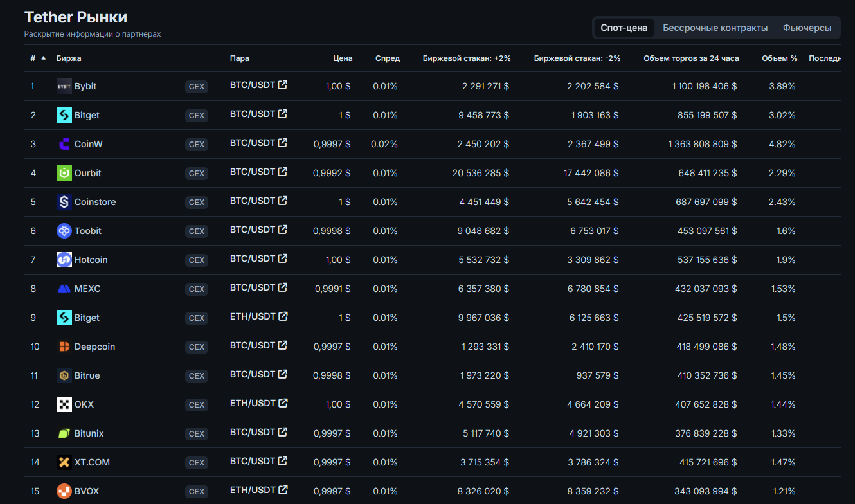This screenshot has height=504, width=855.
Task: Click the order book value 937 579 $
Action: pos(598,375)
